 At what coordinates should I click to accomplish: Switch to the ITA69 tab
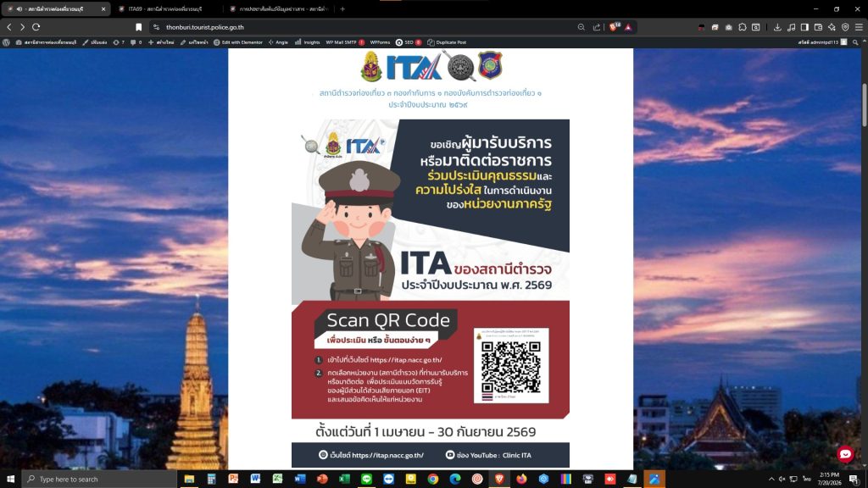pyautogui.click(x=165, y=8)
